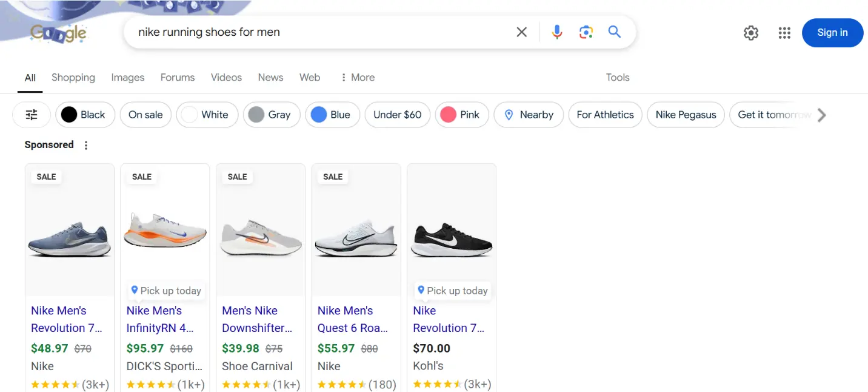
Task: Filter by the Black color chip
Action: pos(85,115)
